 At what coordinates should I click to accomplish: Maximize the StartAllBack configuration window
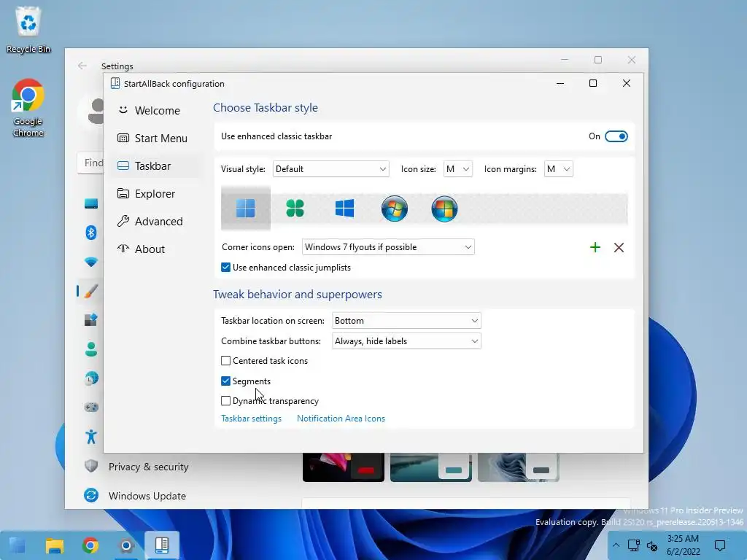coord(593,83)
